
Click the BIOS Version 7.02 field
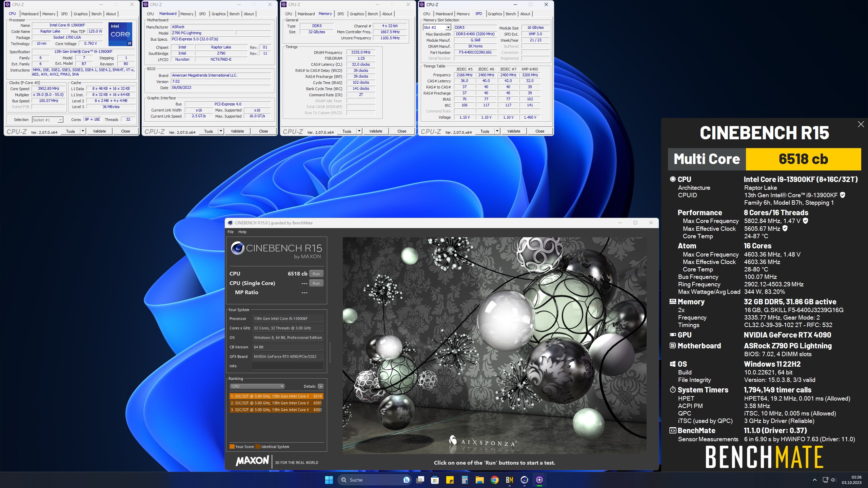point(221,82)
